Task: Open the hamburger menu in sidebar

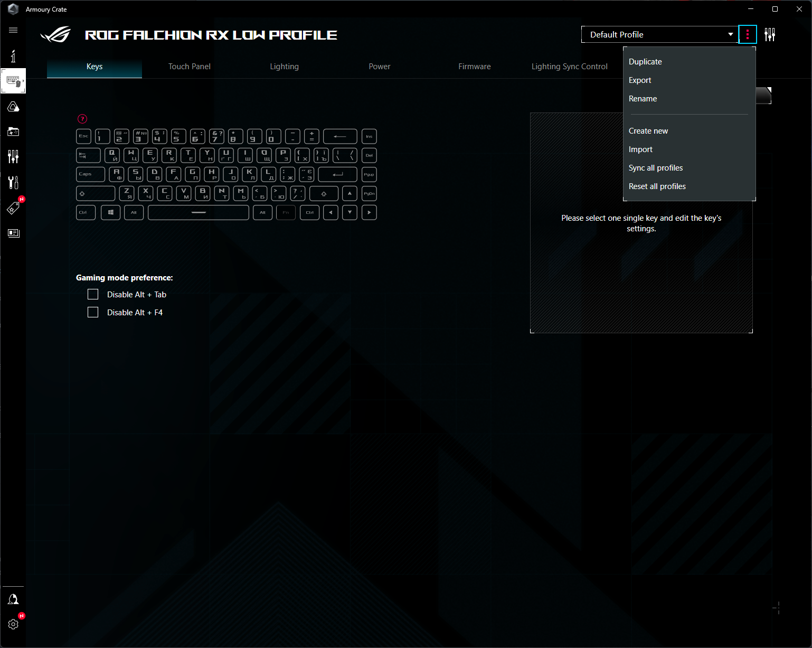Action: [13, 30]
